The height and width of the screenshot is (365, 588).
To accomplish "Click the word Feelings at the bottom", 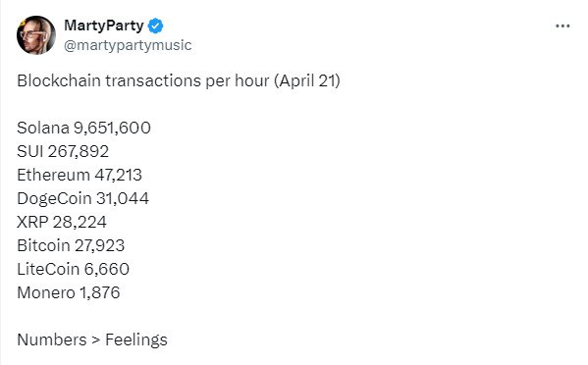I will pyautogui.click(x=136, y=340).
